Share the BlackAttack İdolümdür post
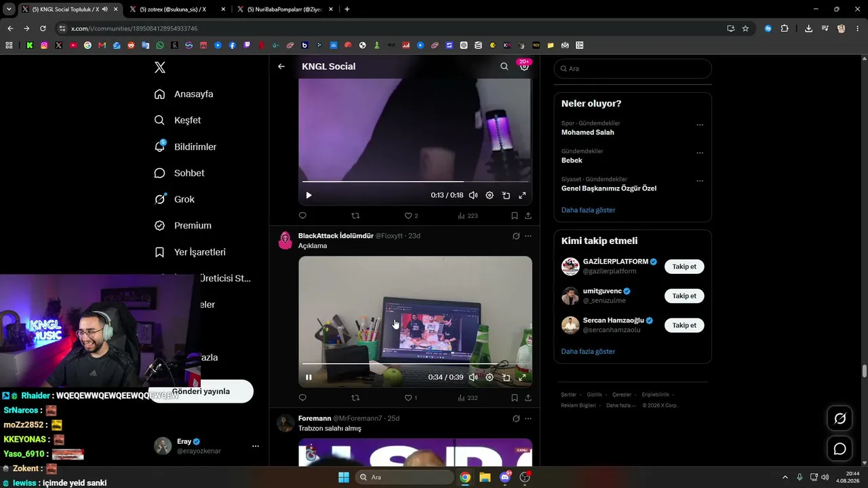The image size is (868, 488). pos(528,398)
